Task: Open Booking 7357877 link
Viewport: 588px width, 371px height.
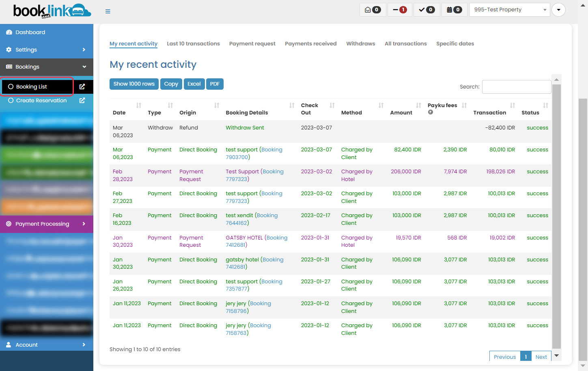Action: click(254, 285)
